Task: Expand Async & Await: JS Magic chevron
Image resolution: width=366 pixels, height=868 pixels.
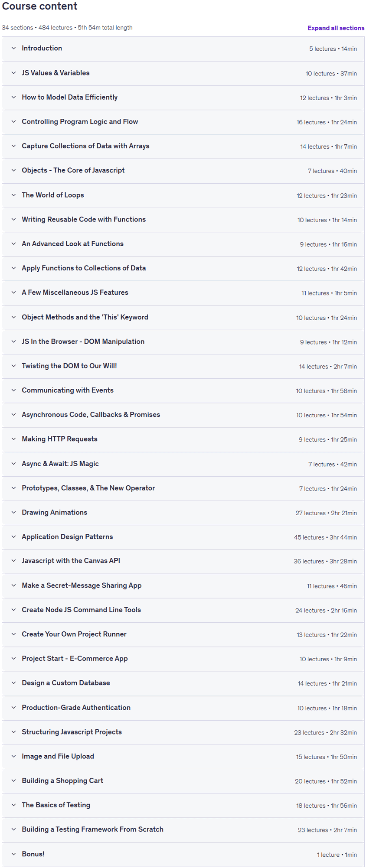Action: 13,464
